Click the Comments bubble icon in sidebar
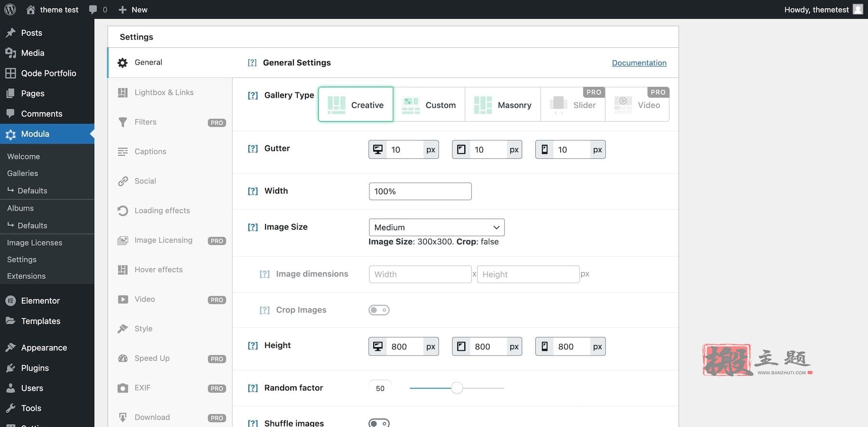868x427 pixels. pos(11,114)
